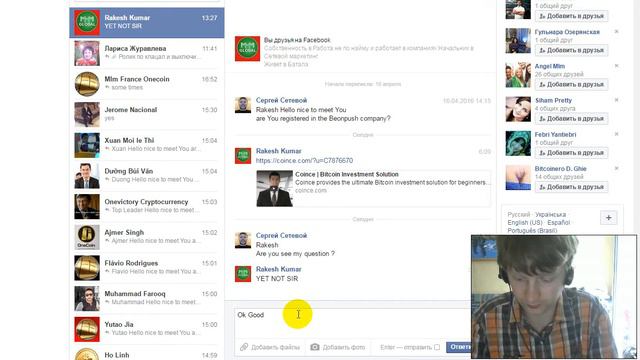Click Rakesh Kumar name above coince link

point(278,151)
